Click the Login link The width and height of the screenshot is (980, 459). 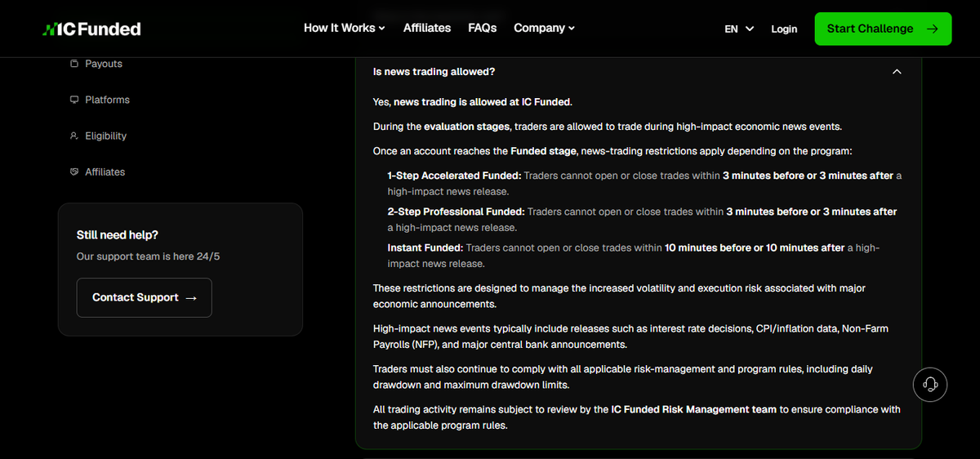pos(784,29)
